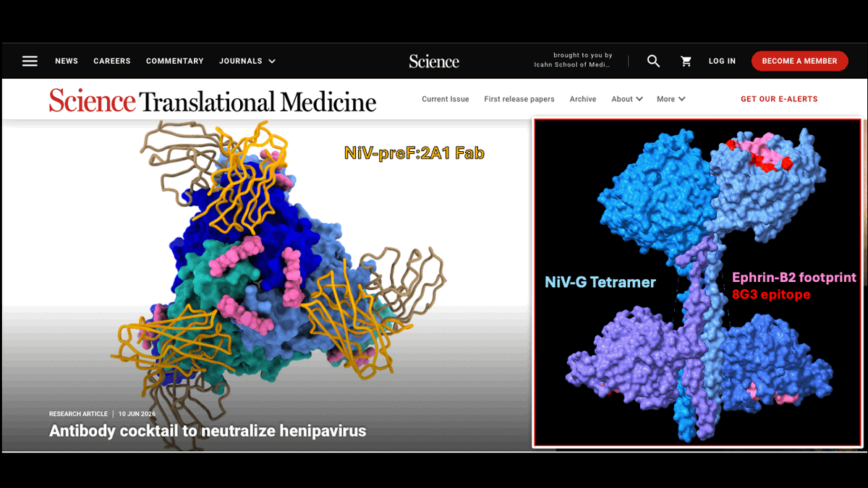This screenshot has height=488, width=868.
Task: Go to Current Issue
Action: (x=446, y=99)
